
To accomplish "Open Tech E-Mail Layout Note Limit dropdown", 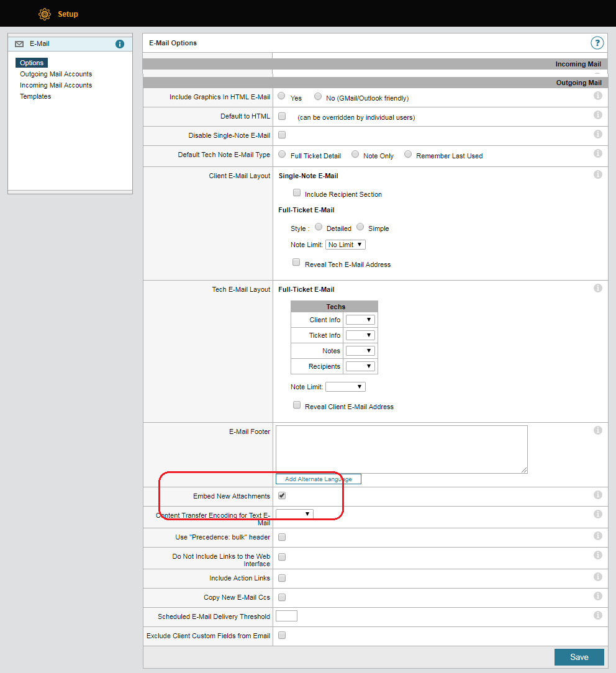I will pos(345,387).
